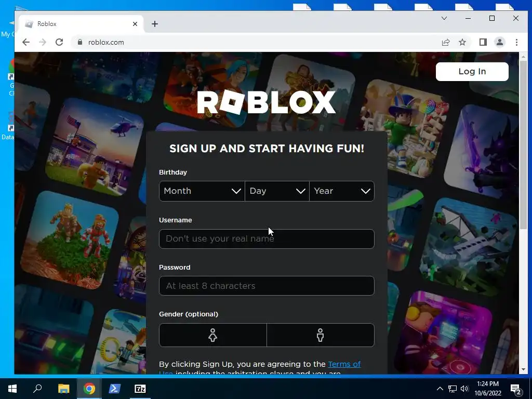
Task: Open the tab search chevron
Action: point(444,18)
